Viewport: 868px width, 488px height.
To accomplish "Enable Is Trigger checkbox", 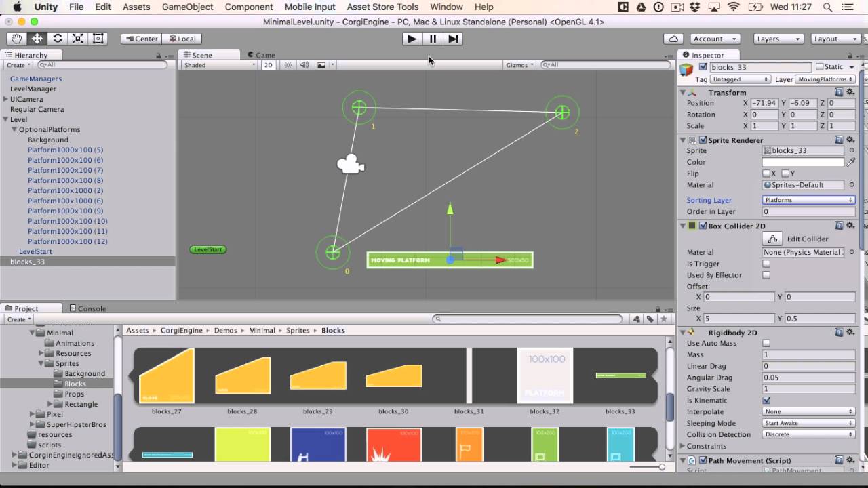I will click(x=766, y=264).
